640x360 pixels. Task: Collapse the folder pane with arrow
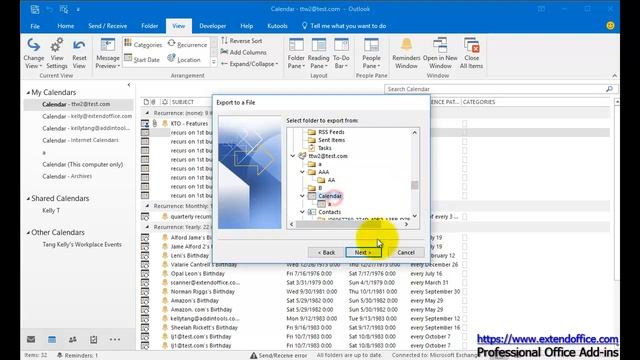tap(129, 85)
